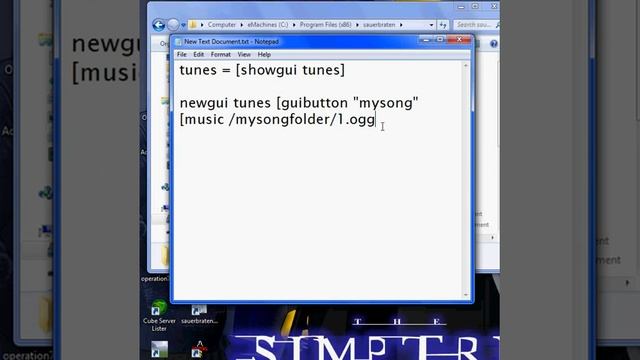Click the text line starting 'newgui tunes'
Screen dimensions: 640x360
point(299,103)
